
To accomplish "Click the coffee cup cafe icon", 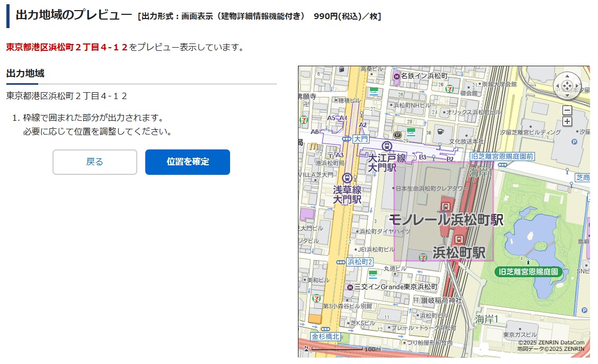I will tap(440, 131).
